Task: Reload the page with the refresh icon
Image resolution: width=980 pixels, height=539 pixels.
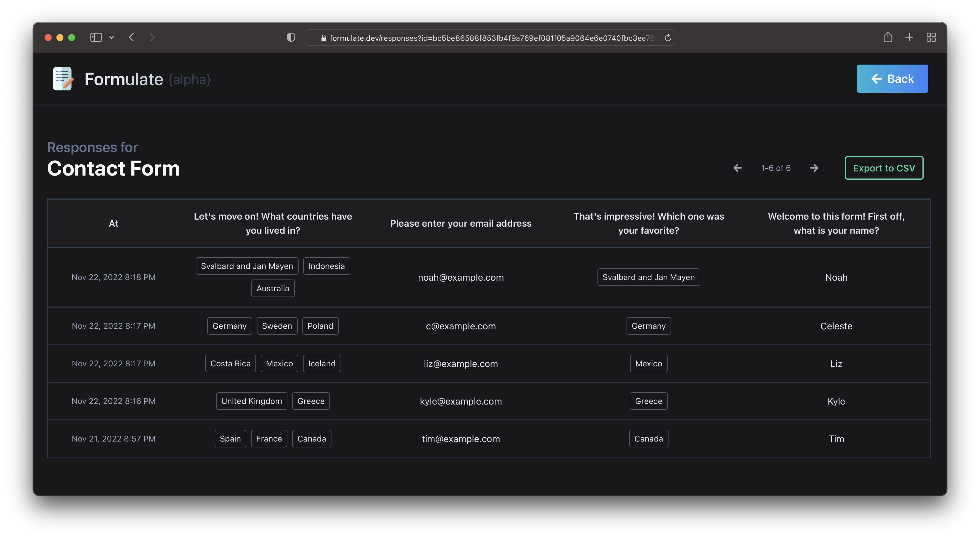Action: pos(667,38)
